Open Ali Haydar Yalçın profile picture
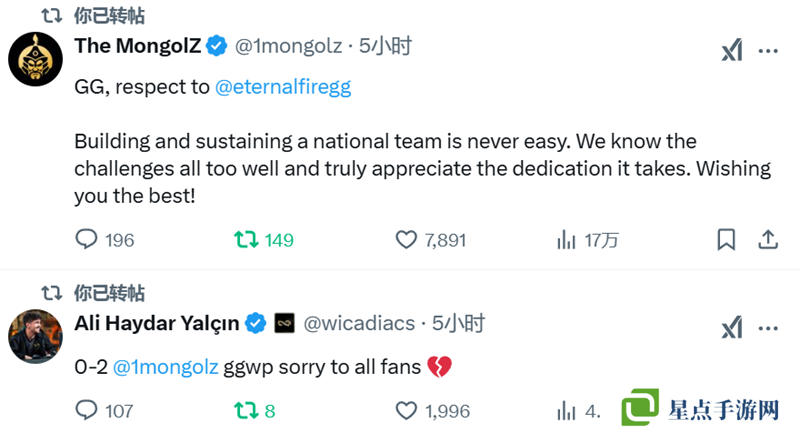Screen dimensions: 800x433 [36, 336]
